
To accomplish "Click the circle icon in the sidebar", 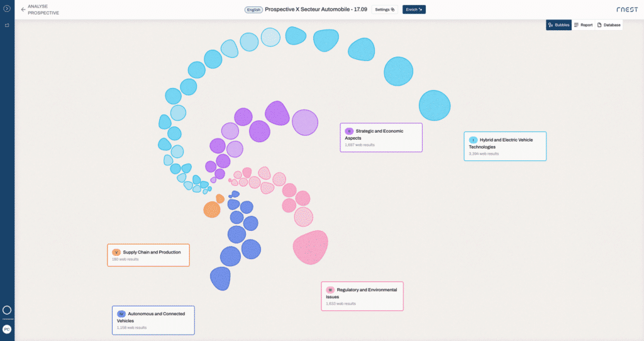I will pyautogui.click(x=7, y=310).
